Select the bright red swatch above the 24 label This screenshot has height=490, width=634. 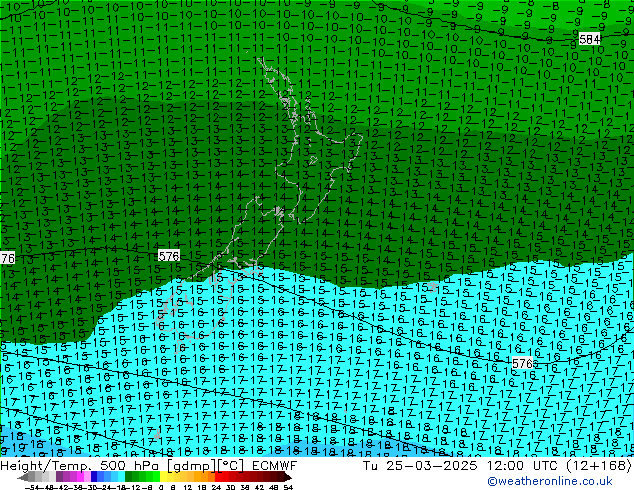click(x=218, y=476)
